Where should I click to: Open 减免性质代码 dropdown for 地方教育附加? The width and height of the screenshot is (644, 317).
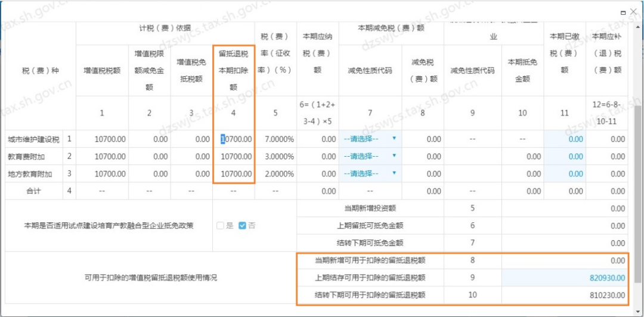[370, 173]
